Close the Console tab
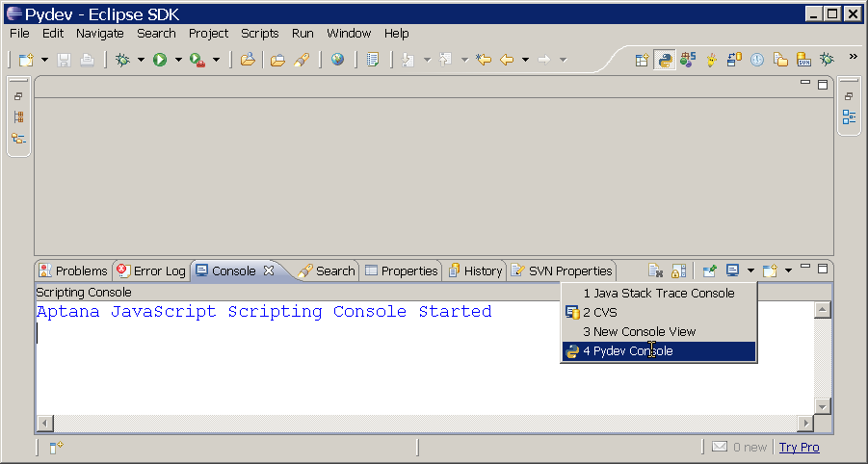Screen dimensions: 868x464 click(x=270, y=271)
